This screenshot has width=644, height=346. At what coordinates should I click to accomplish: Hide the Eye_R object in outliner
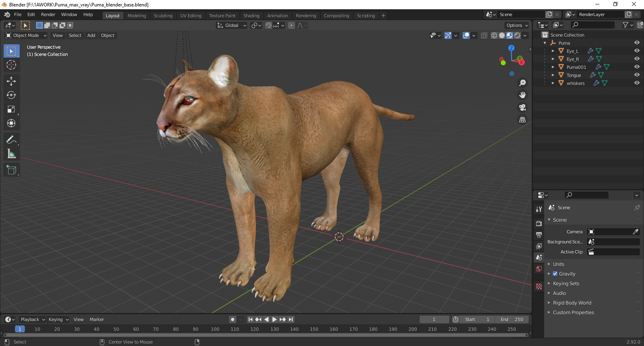(x=637, y=59)
